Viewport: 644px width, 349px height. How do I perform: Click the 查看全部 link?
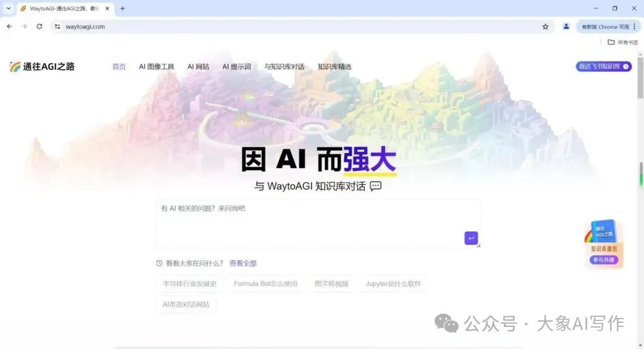click(x=243, y=263)
